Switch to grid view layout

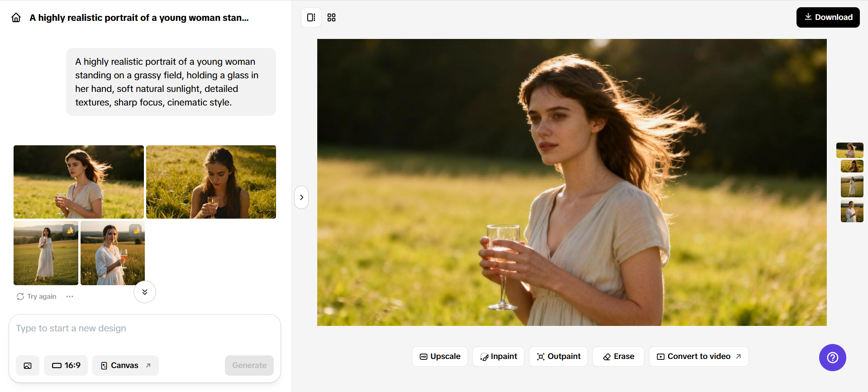click(x=332, y=18)
